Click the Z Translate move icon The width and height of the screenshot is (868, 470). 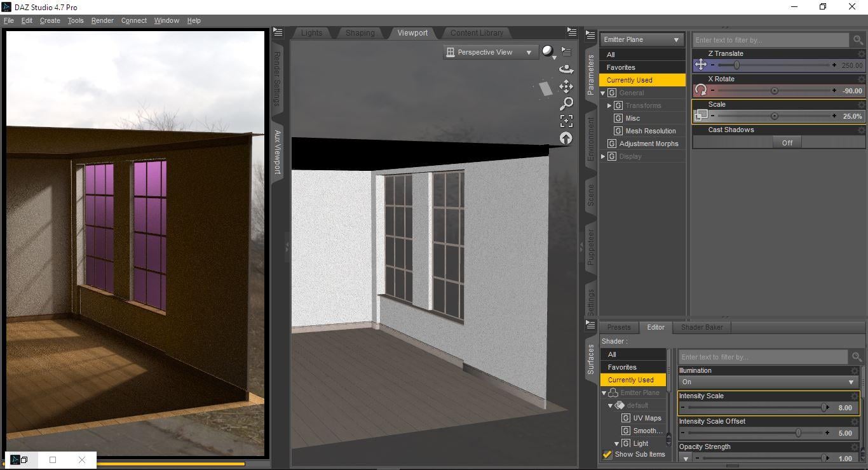tap(700, 65)
